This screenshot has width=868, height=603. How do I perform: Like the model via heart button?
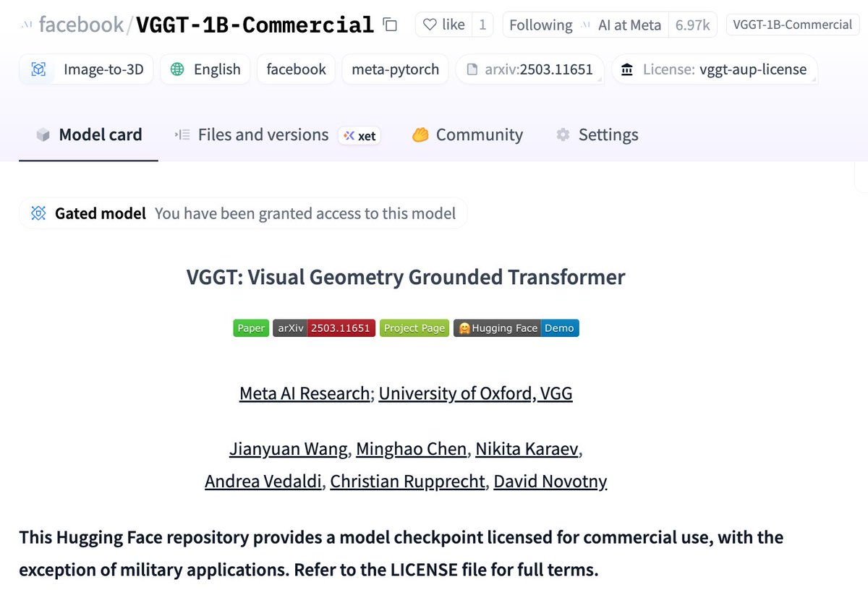tap(444, 25)
